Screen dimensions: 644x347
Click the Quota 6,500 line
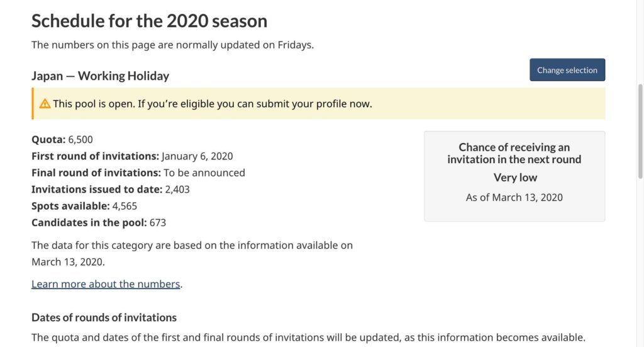62,139
